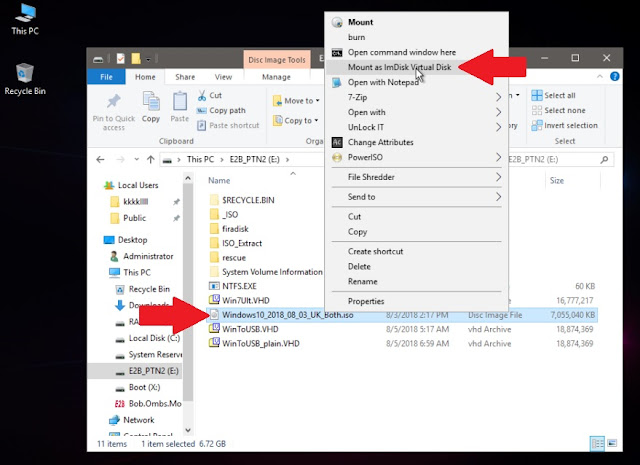Select Open command window here
Screen dimensions: 640x465
point(416,52)
